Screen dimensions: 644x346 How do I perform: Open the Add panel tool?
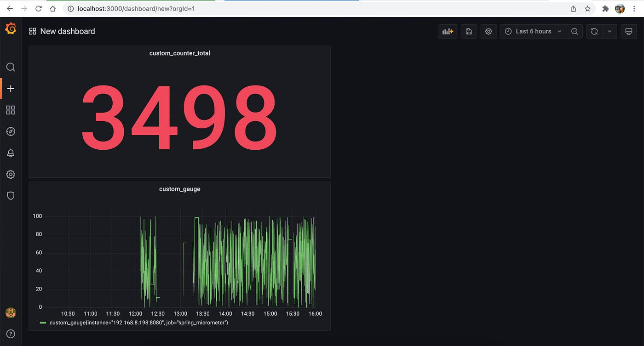click(447, 31)
